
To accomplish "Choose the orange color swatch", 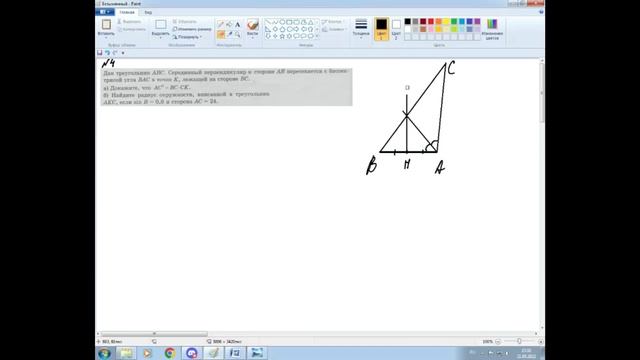I will (438, 22).
